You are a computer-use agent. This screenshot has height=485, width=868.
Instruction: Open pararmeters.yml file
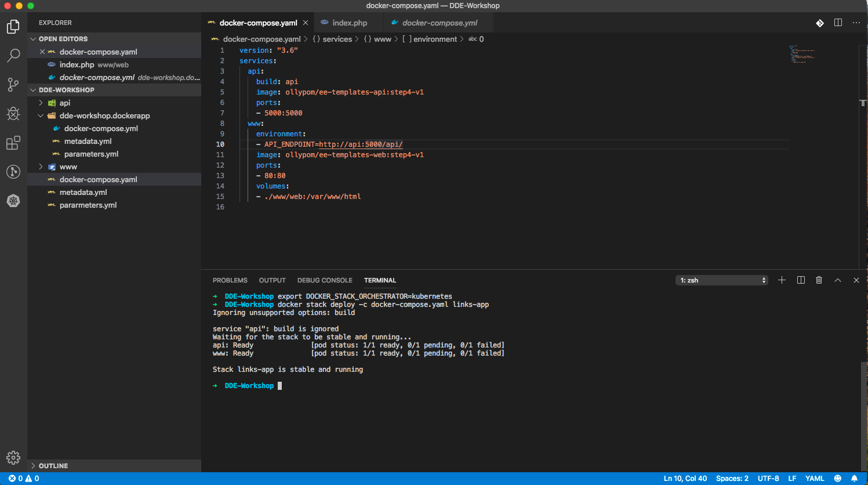[x=114, y=205]
